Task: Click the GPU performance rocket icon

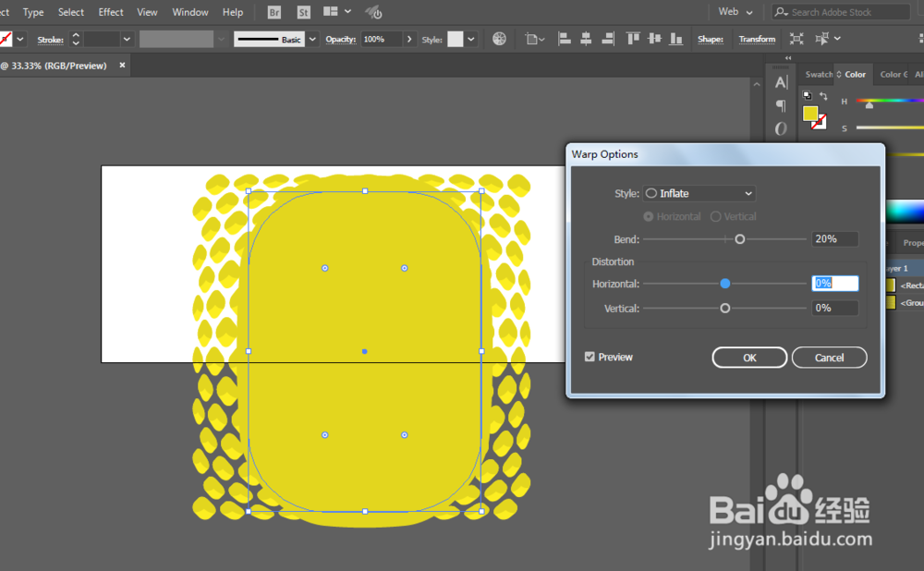Action: coord(373,12)
